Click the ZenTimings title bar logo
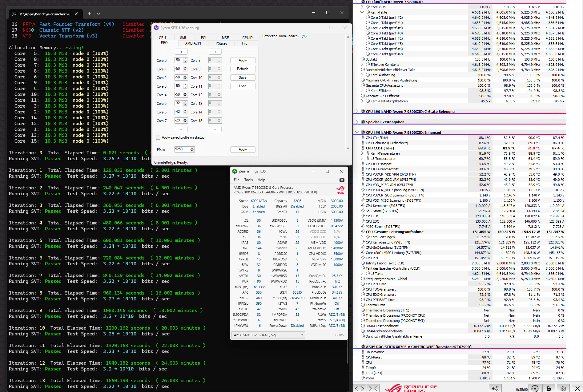 [x=235, y=171]
